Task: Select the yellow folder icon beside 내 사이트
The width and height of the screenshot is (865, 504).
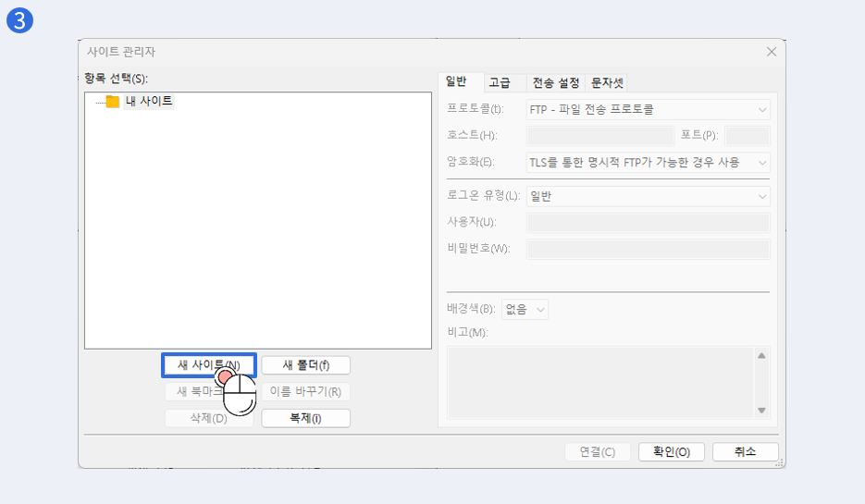Action: (x=113, y=102)
